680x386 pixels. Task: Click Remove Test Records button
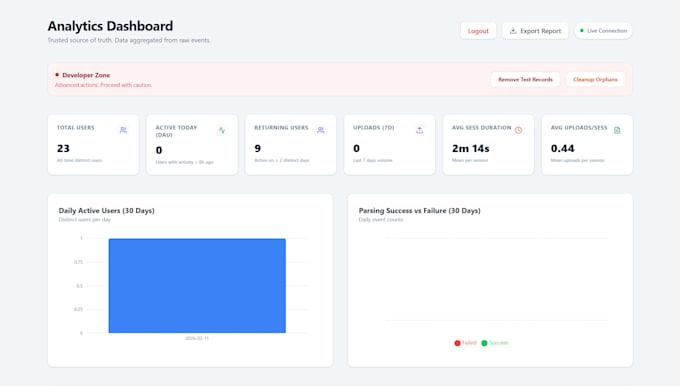click(x=525, y=79)
